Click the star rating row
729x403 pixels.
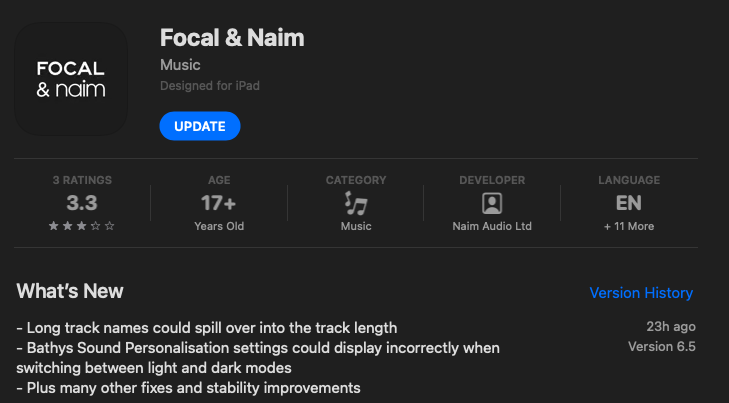pyautogui.click(x=82, y=227)
